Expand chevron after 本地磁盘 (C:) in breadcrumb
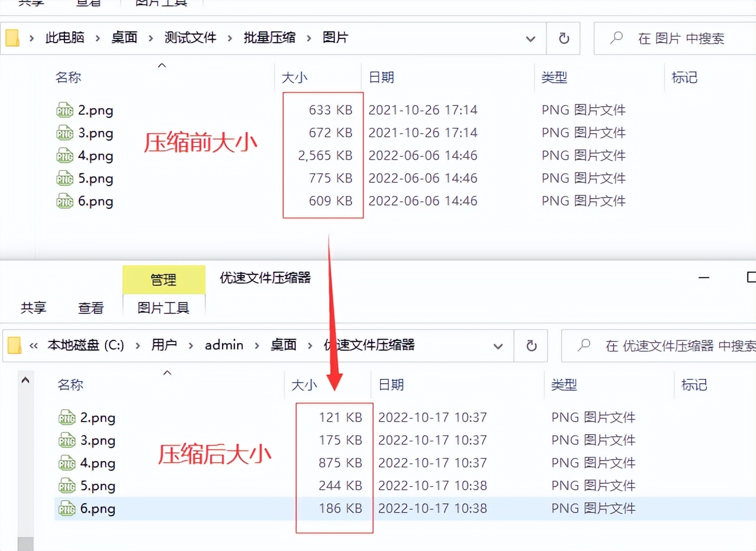Viewport: 756px width, 551px height. click(x=138, y=345)
